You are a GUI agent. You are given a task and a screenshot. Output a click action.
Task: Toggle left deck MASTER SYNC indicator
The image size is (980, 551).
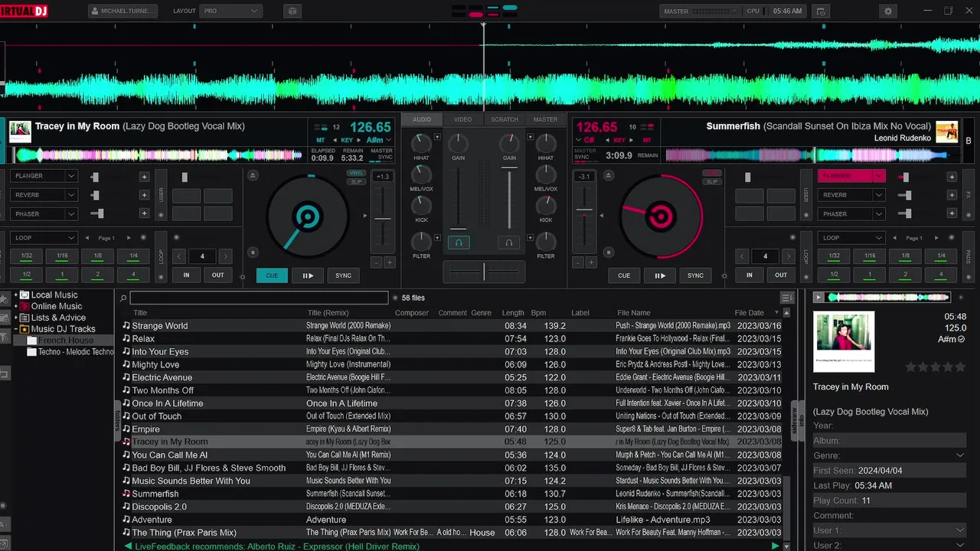(381, 154)
